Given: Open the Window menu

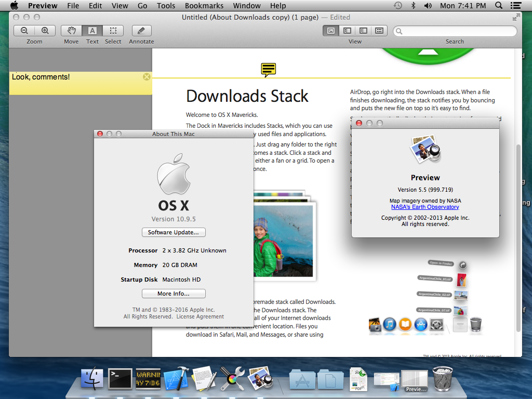Looking at the screenshot, I should tap(247, 5).
